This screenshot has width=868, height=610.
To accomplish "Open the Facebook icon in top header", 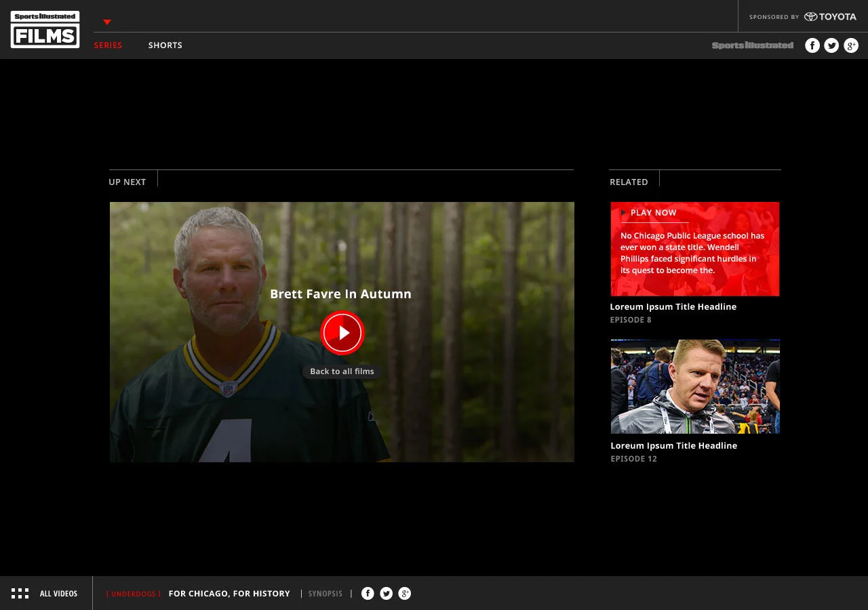I will 812,45.
